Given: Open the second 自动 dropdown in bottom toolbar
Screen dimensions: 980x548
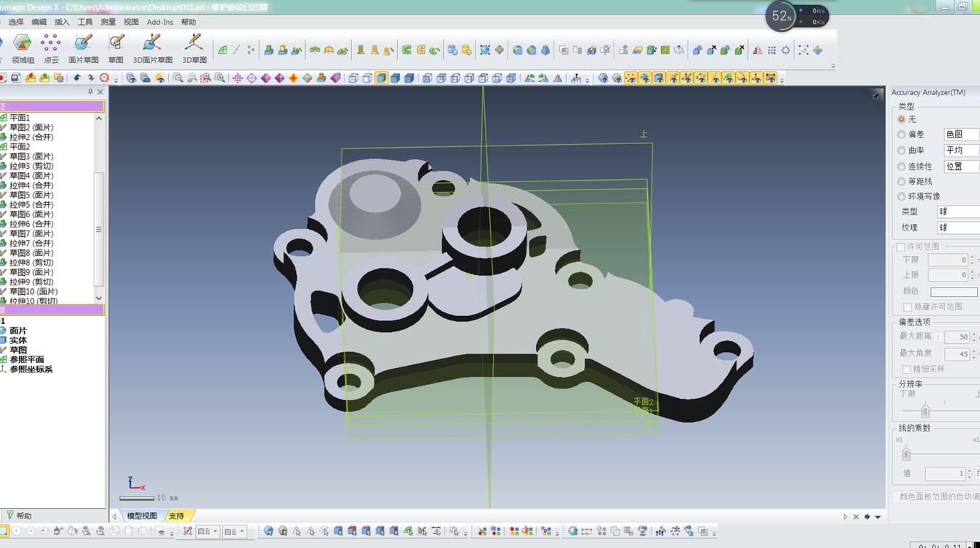Looking at the screenshot, I should tap(233, 531).
